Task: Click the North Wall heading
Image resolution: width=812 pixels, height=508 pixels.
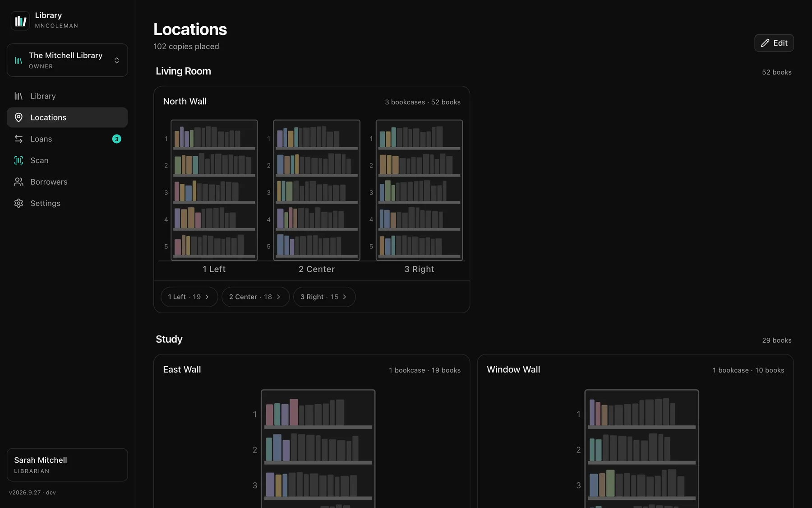Action: pos(185,102)
